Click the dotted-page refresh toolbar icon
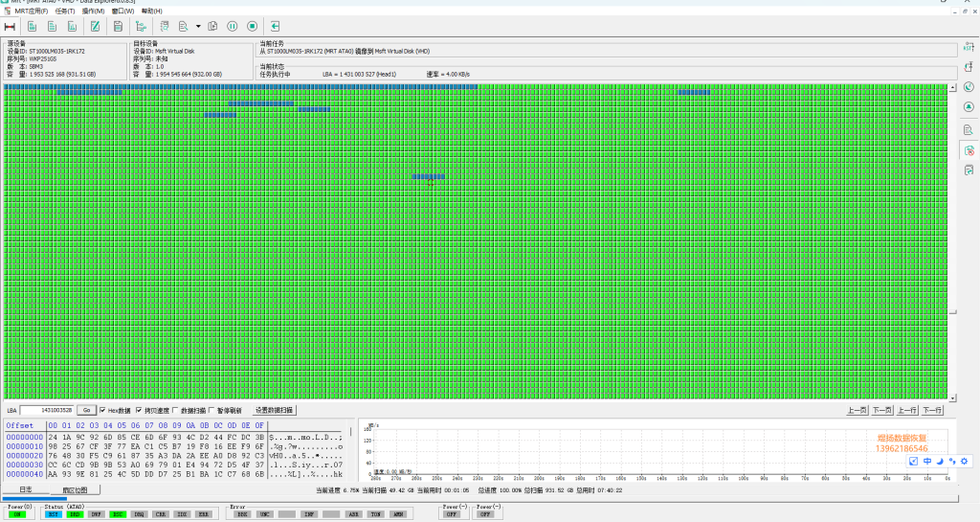 tap(165, 26)
